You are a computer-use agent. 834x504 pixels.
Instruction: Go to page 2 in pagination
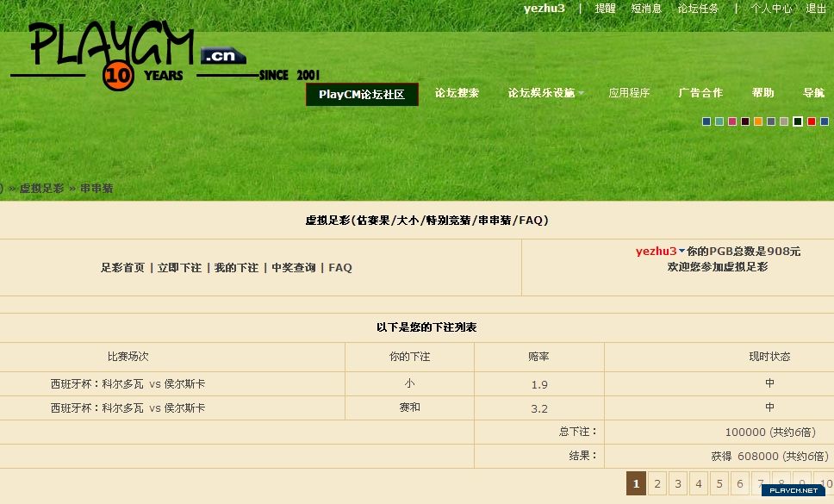[657, 484]
